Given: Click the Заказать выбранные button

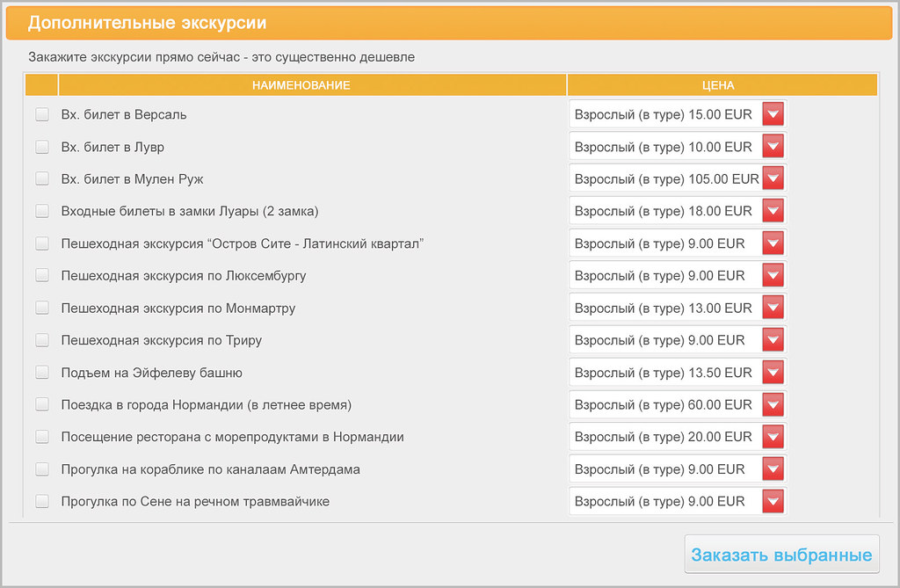Looking at the screenshot, I should point(781,555).
